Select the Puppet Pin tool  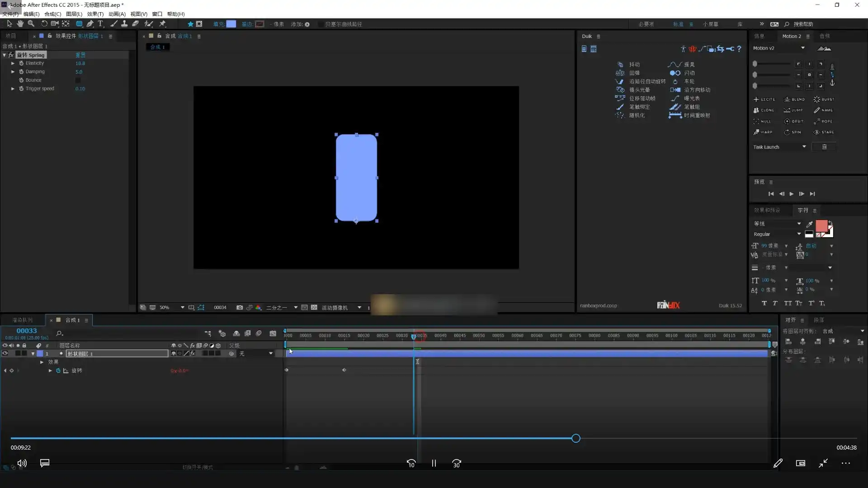(x=162, y=24)
